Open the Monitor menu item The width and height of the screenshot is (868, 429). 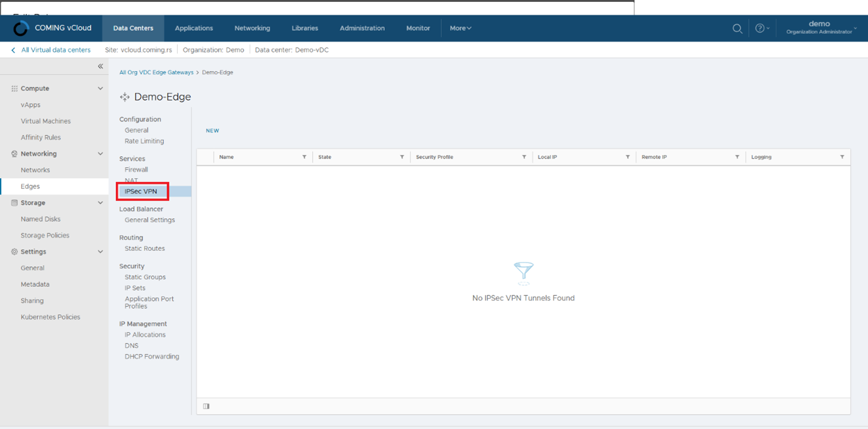(418, 28)
